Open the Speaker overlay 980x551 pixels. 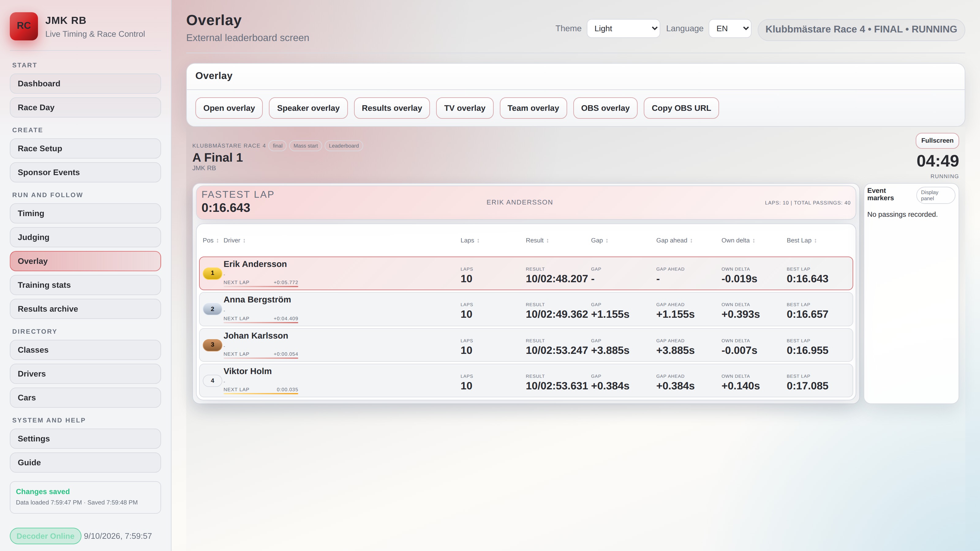coord(308,108)
